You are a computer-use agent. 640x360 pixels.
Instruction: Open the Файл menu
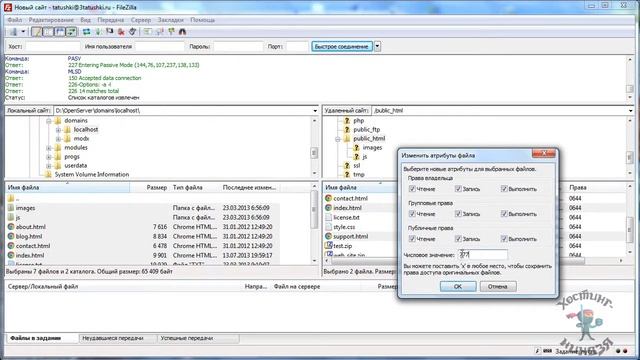(x=15, y=20)
